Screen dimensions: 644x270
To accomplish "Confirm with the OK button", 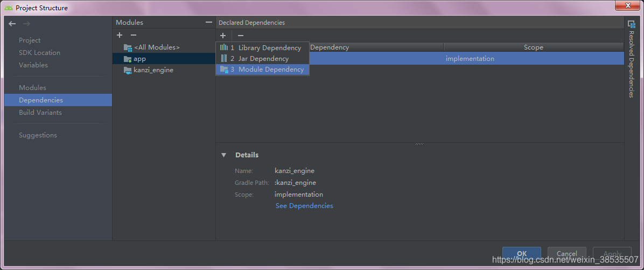I will pos(522,254).
